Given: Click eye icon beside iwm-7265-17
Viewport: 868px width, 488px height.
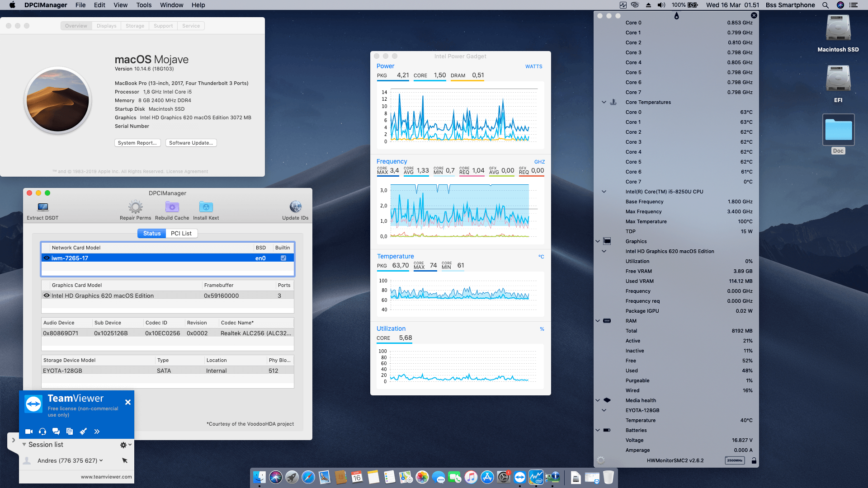Looking at the screenshot, I should click(x=47, y=258).
